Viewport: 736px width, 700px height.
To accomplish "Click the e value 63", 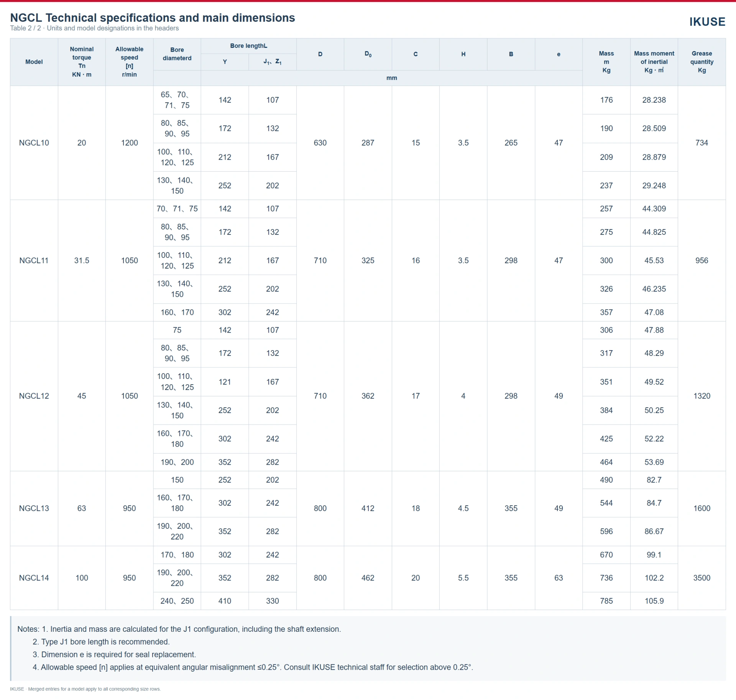I will [x=559, y=578].
